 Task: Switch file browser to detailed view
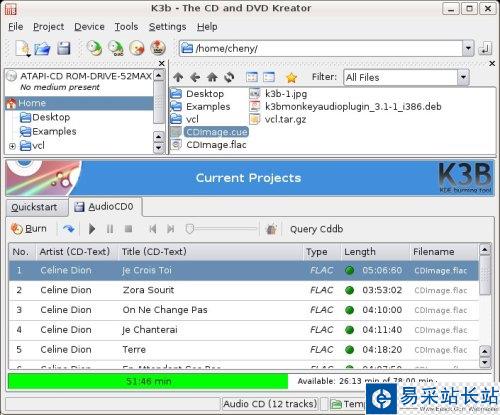[269, 77]
